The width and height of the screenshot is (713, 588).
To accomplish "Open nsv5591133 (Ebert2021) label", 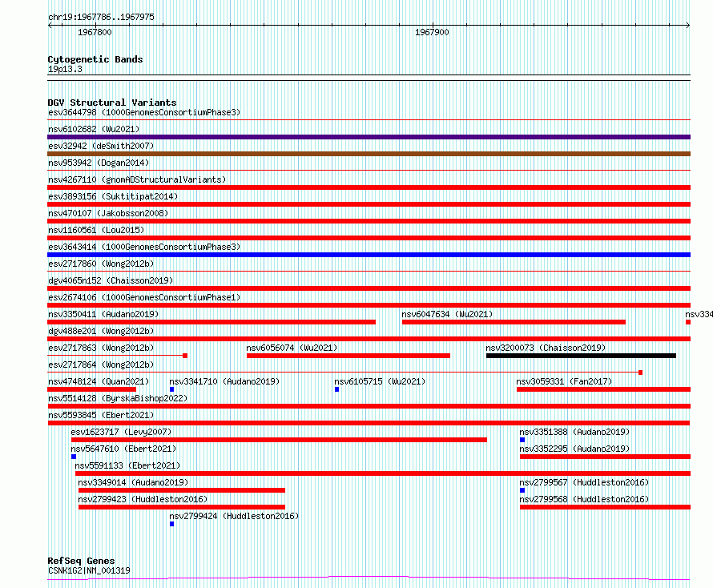I will pos(127,465).
